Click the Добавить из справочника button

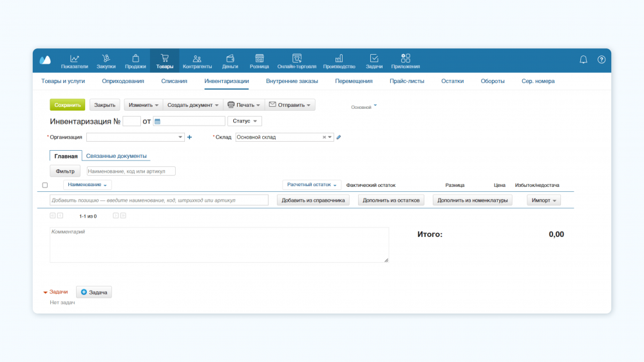pos(313,200)
